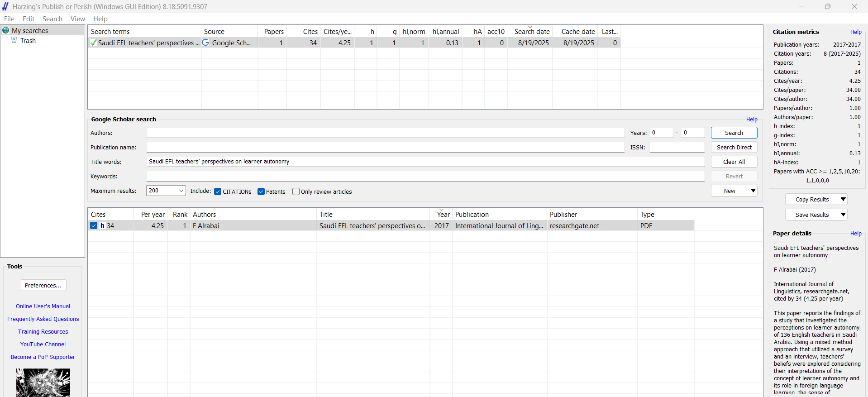Open the YouTube Channel link
This screenshot has width=868, height=397.
(x=43, y=344)
